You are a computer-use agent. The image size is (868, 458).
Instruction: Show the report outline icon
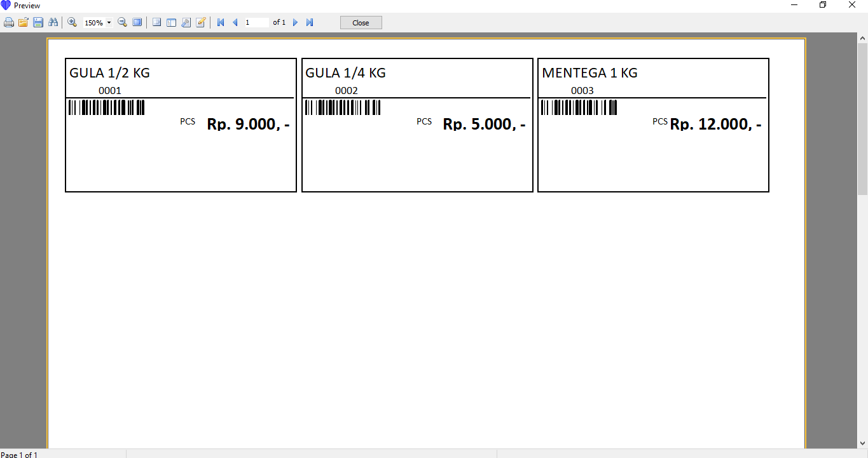point(156,22)
